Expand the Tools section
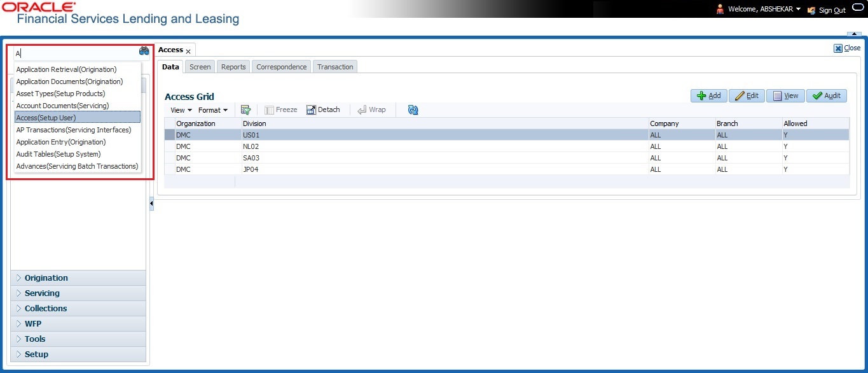 pyautogui.click(x=78, y=339)
